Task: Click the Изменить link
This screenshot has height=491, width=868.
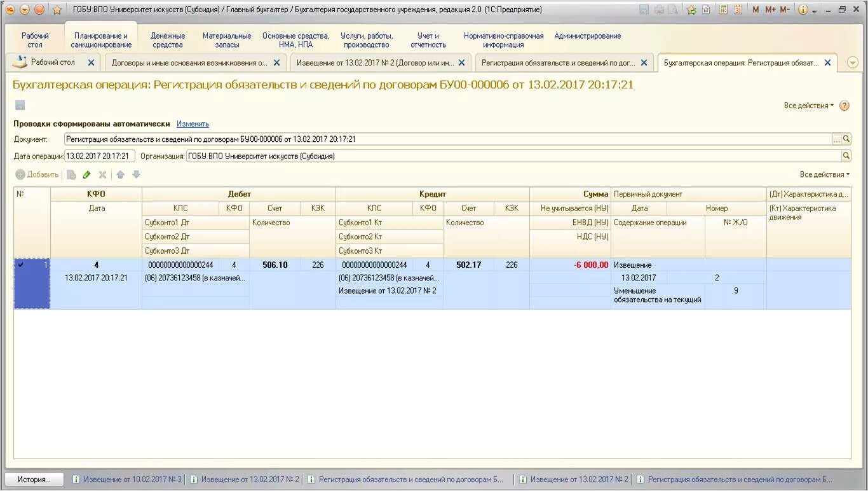Action: (192, 123)
